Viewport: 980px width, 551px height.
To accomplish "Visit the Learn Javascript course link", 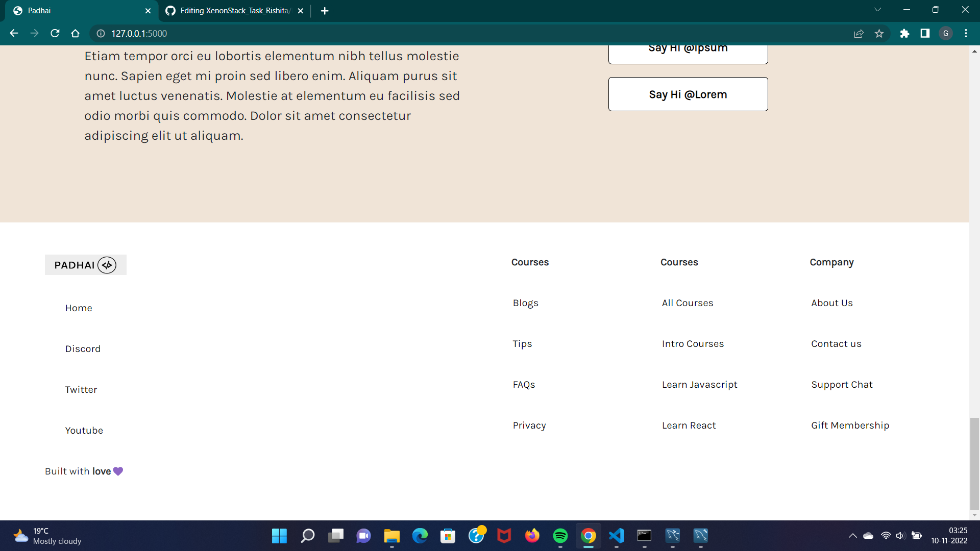I will click(699, 384).
